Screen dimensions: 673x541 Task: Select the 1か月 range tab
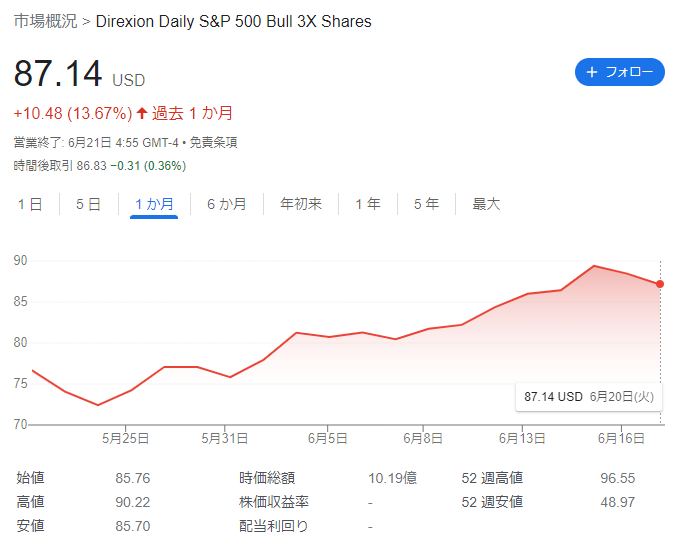[154, 204]
